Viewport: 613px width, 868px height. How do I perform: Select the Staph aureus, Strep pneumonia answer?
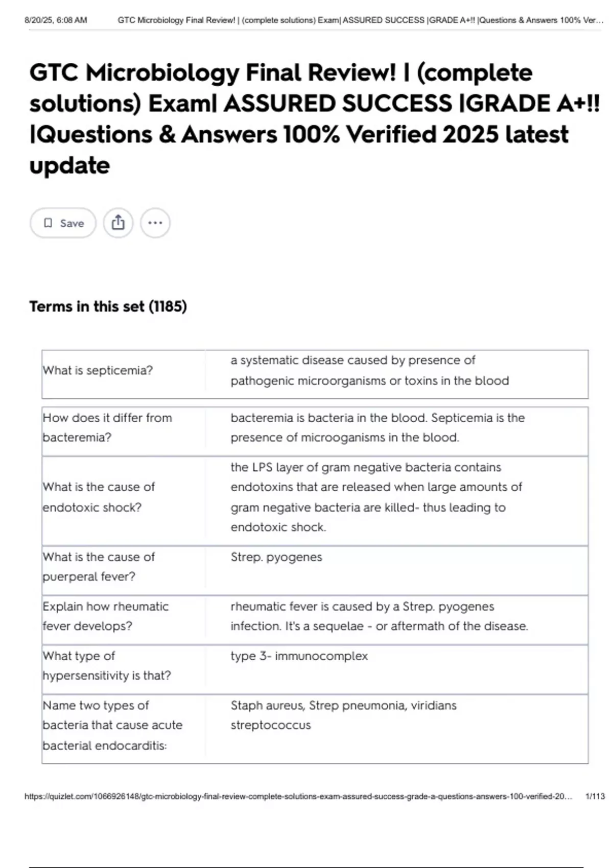click(x=343, y=715)
